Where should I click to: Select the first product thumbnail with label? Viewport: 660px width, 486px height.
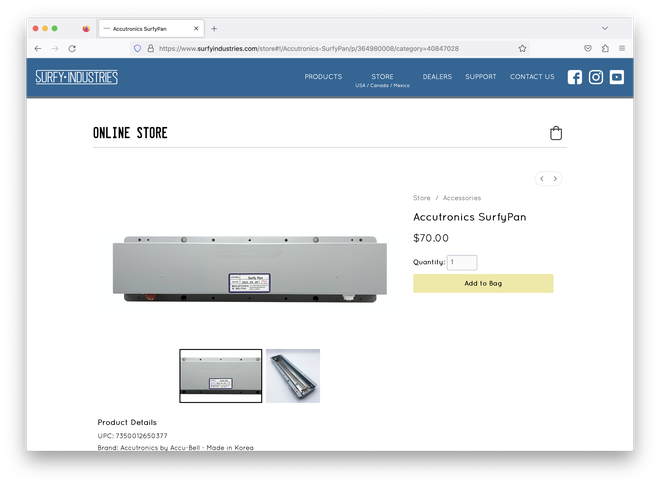click(221, 376)
